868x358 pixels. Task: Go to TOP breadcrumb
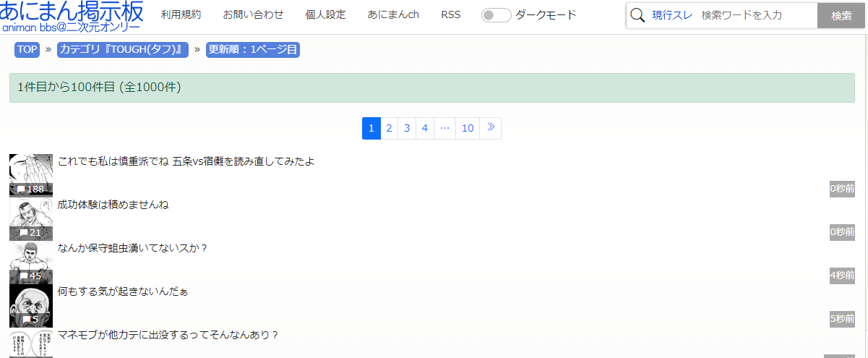pyautogui.click(x=27, y=50)
